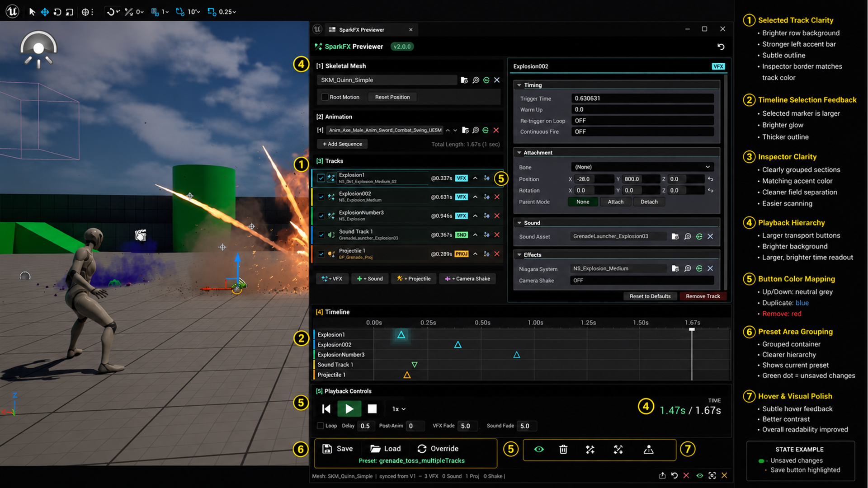Click the find-asset icon beside SKM_Quinn_Simple
The width and height of the screenshot is (868, 488).
point(476,80)
